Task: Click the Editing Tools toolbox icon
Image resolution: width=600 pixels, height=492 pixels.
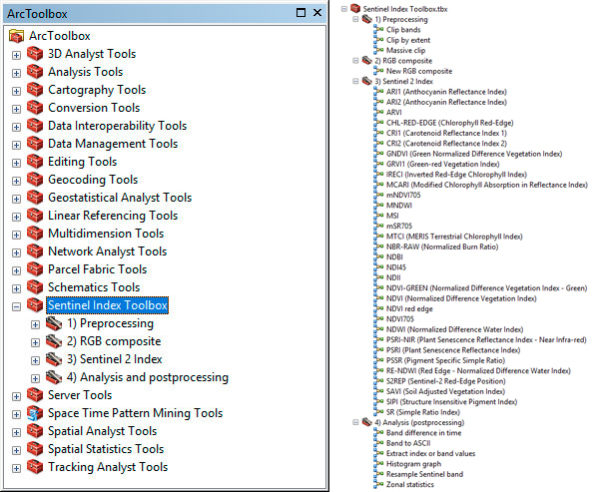Action: click(x=35, y=162)
